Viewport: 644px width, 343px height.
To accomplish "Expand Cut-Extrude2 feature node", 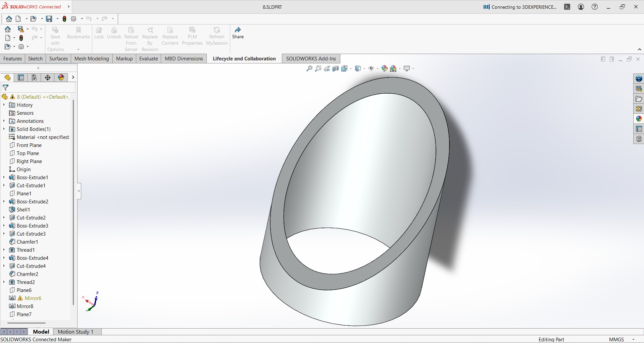I will coord(4,217).
